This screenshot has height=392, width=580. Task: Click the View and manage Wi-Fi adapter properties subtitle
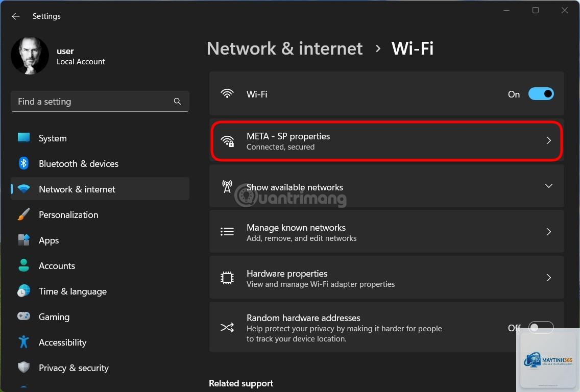click(321, 284)
